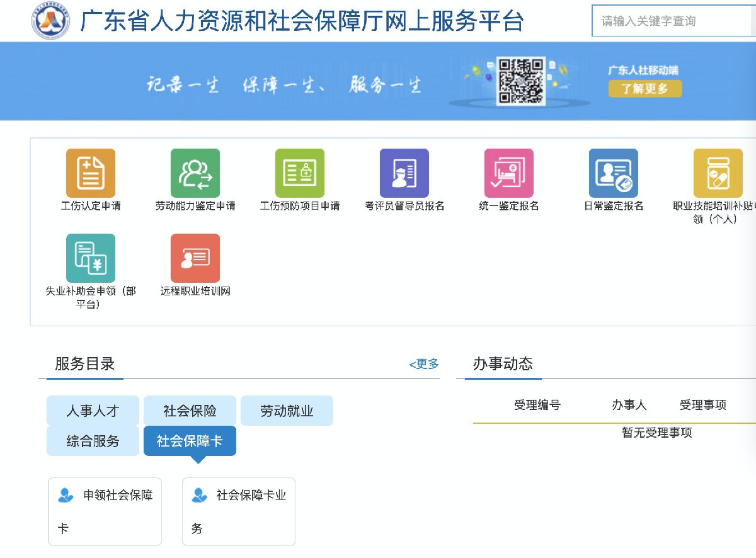The width and height of the screenshot is (756, 558).
Task: Switch to the 人事人才 tab
Action: 93,411
